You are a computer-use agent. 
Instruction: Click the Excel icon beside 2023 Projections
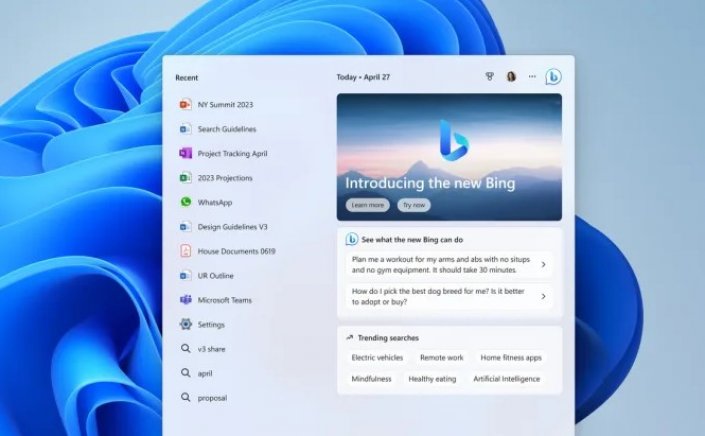tap(185, 178)
